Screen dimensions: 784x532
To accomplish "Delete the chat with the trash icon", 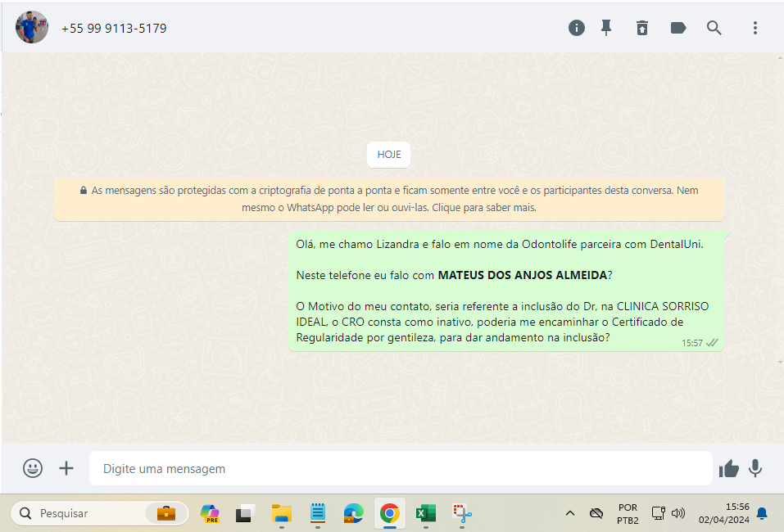I will 642,28.
